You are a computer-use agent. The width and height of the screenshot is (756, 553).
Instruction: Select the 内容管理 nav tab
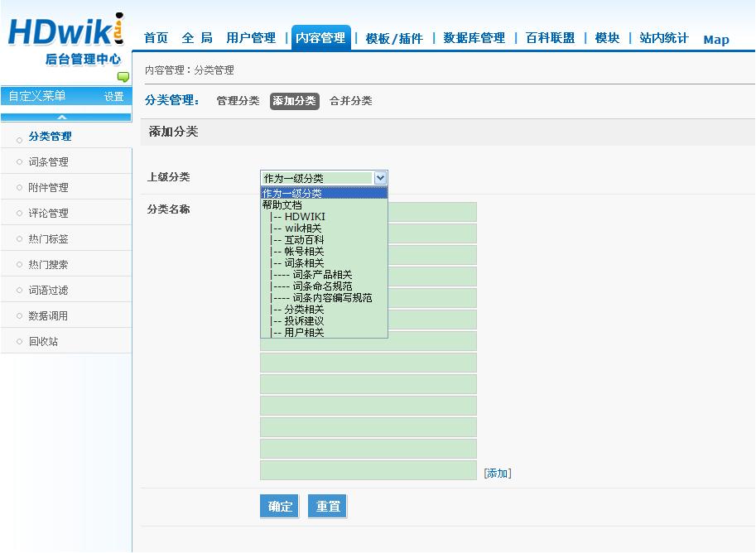click(x=320, y=37)
